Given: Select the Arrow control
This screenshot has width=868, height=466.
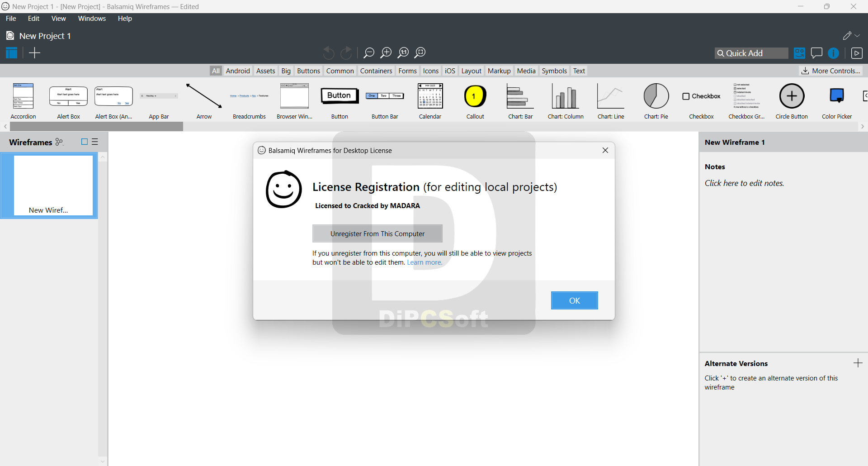Looking at the screenshot, I should tap(204, 101).
